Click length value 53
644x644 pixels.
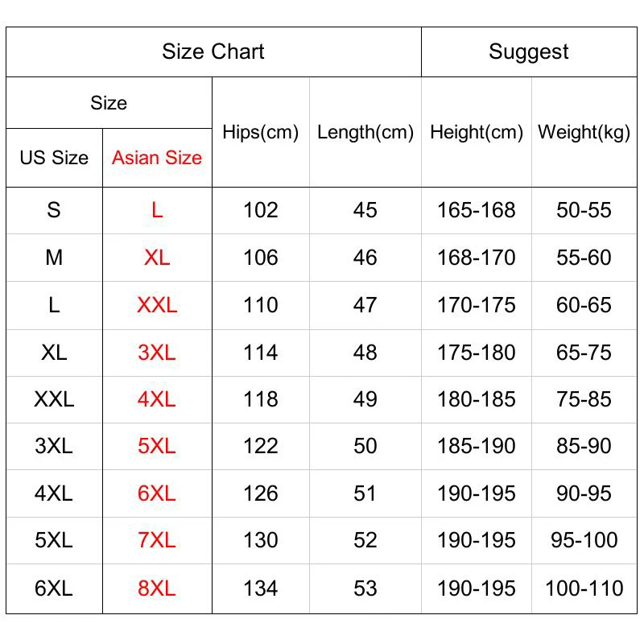tap(365, 588)
